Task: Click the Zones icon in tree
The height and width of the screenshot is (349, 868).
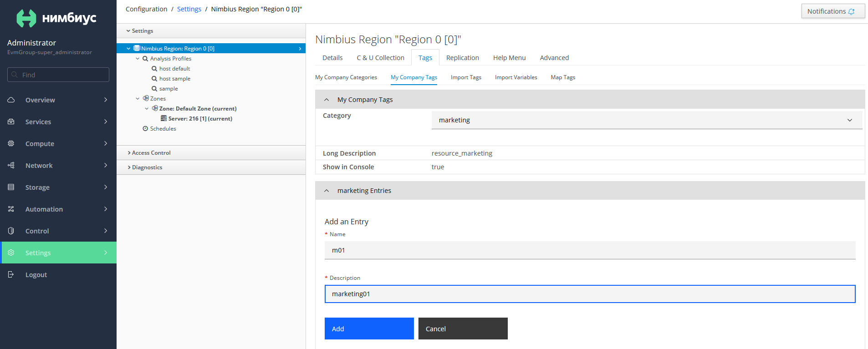Action: coord(146,98)
